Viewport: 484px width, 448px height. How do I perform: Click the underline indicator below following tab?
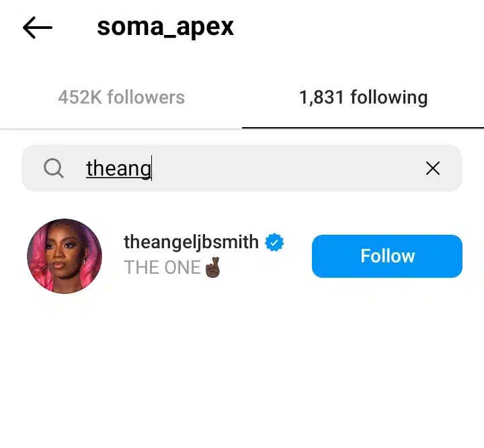point(363,127)
